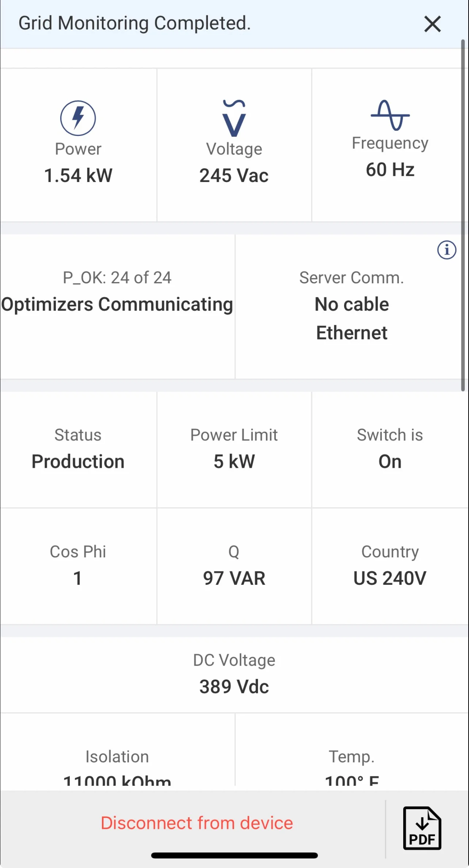Open the Power Limit 5 kW tile
469x868 pixels.
pos(234,450)
